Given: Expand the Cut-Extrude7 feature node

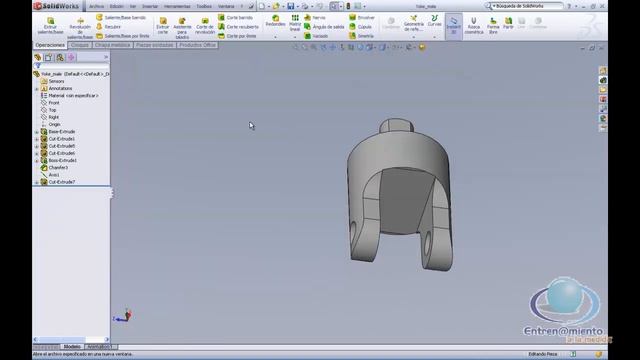Looking at the screenshot, I should pyautogui.click(x=37, y=182).
